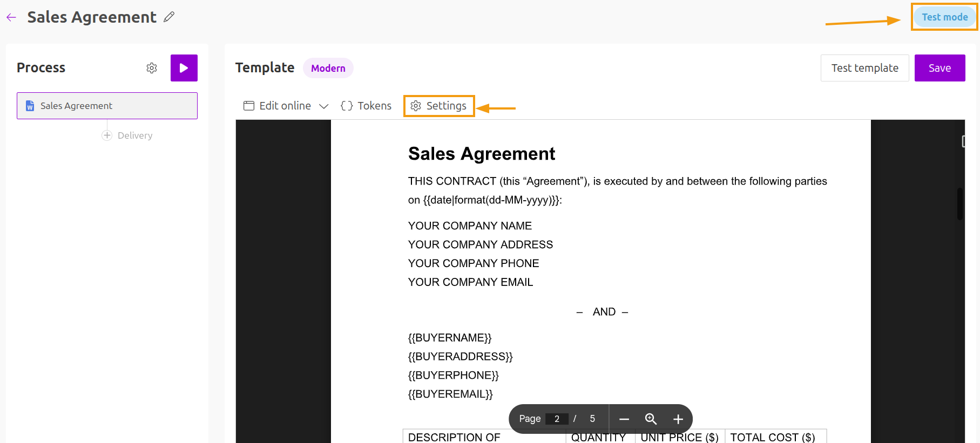
Task: Select Sales Agreement document in Process list
Action: click(x=107, y=106)
